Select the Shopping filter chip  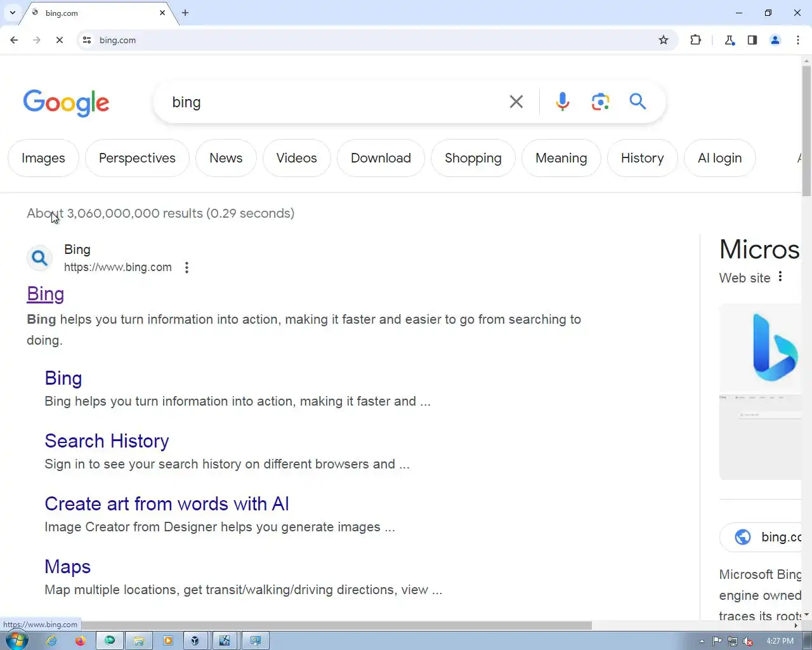coord(473,158)
